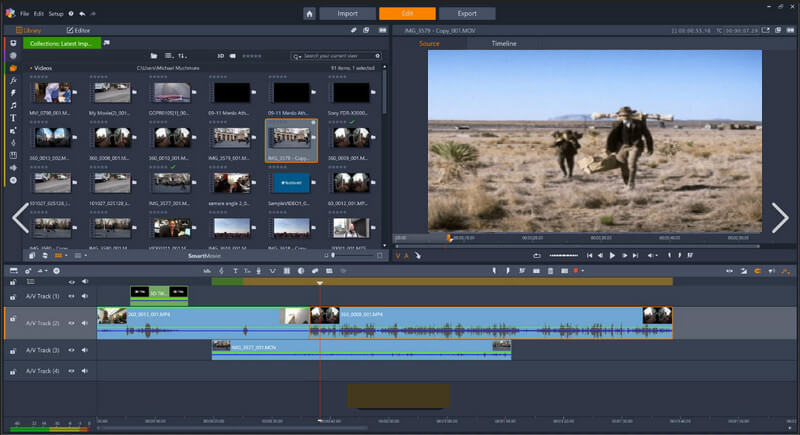Open the multi-camera editor grid icon

tap(287, 271)
